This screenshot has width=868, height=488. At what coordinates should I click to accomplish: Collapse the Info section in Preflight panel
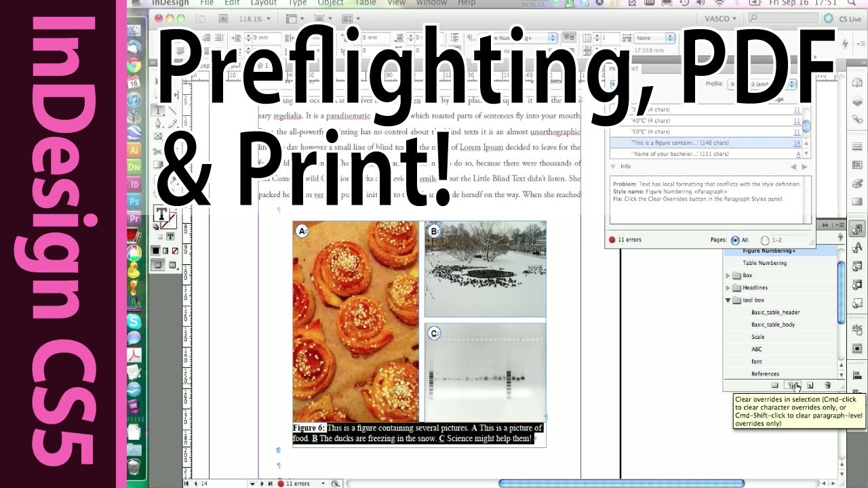[x=613, y=166]
